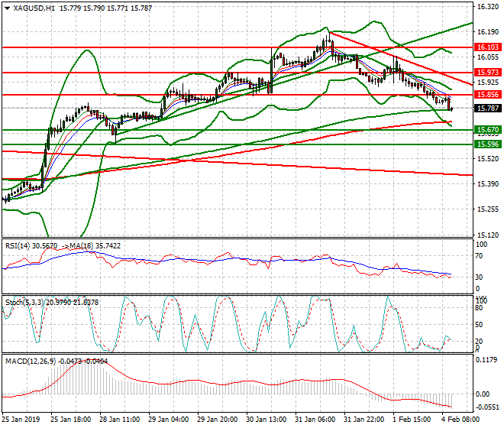This screenshot has width=504, height=428.
Task: Select the 28 Jan 11:00 time label
Action: click(119, 420)
